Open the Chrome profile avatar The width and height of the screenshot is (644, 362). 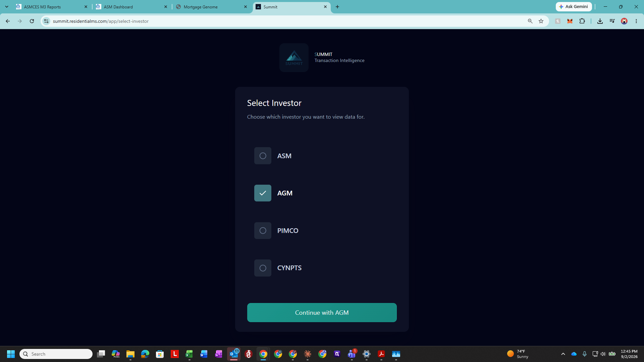click(624, 21)
